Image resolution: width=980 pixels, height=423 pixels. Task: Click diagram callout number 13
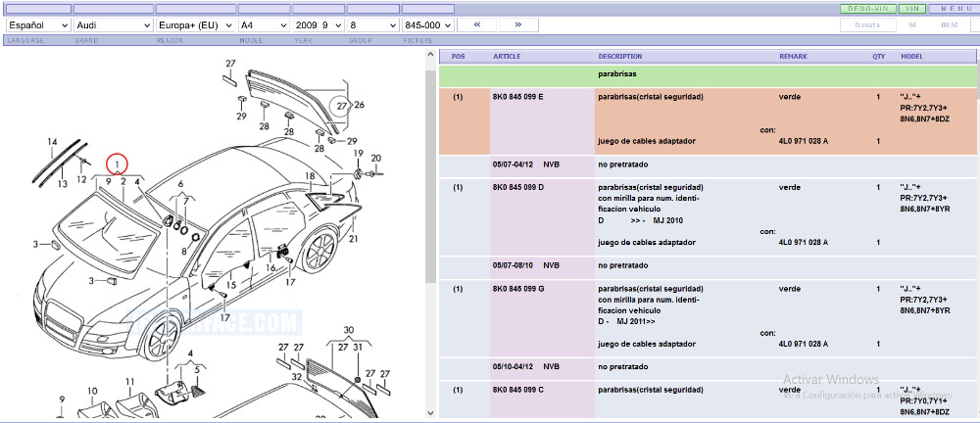click(62, 184)
